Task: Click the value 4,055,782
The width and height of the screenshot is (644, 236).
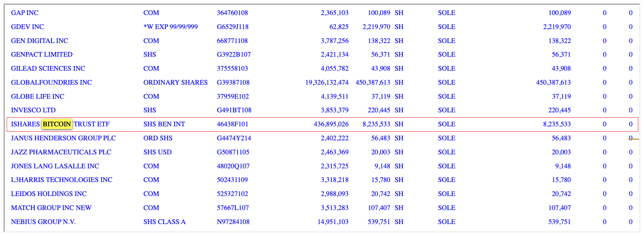Action: point(335,68)
